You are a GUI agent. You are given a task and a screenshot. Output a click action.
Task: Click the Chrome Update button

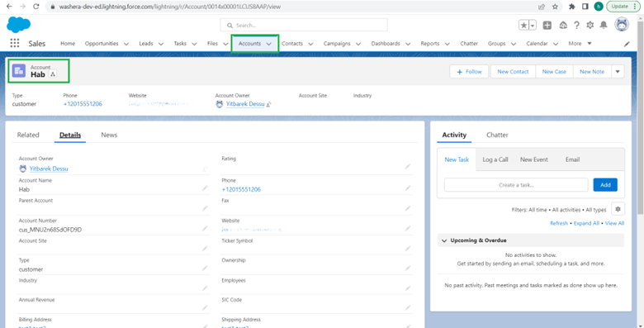[x=623, y=7]
